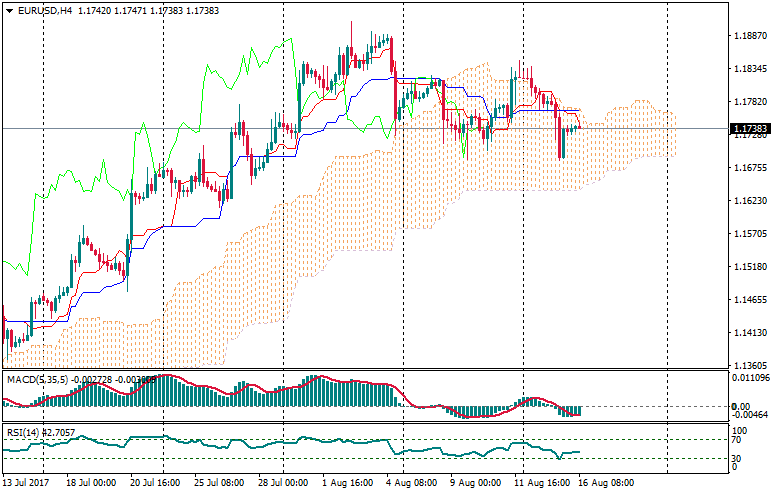The image size is (771, 494).
Task: Click the RSI 30 level label
Action: pyautogui.click(x=737, y=458)
